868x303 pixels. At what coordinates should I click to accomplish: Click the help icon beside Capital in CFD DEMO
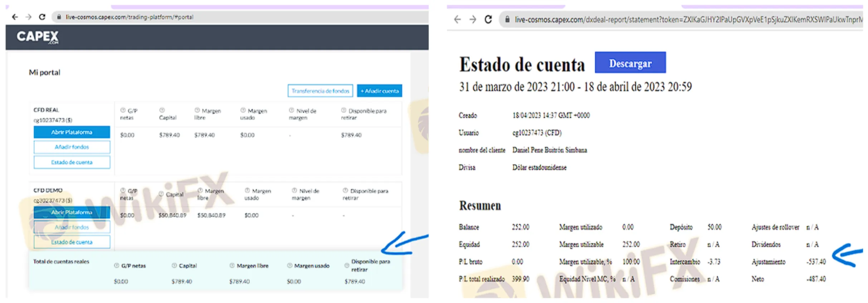coord(161,194)
